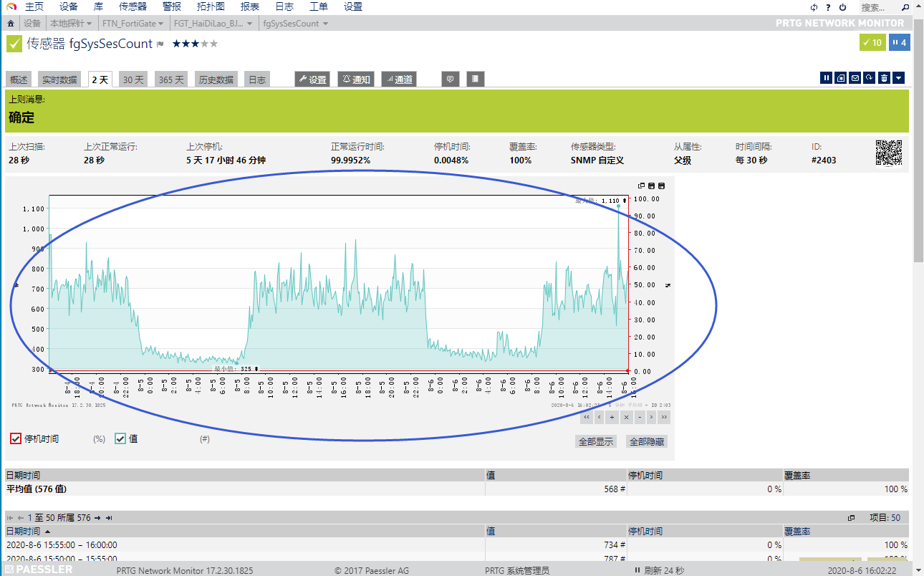Screen dimensions: 924x576
Task: Send sensor link via the envelope icon
Action: (x=855, y=78)
